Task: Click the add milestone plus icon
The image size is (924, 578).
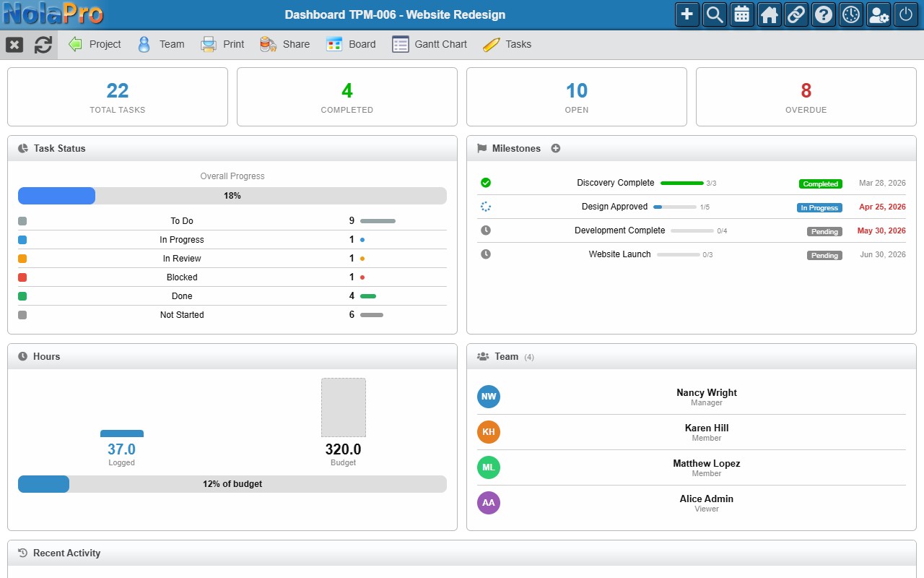Action: point(556,148)
